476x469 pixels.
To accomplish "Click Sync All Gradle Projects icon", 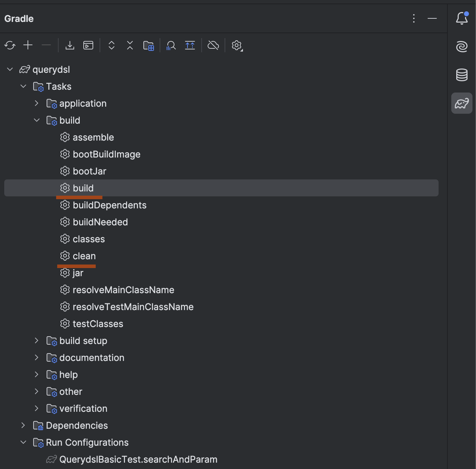I will (10, 45).
